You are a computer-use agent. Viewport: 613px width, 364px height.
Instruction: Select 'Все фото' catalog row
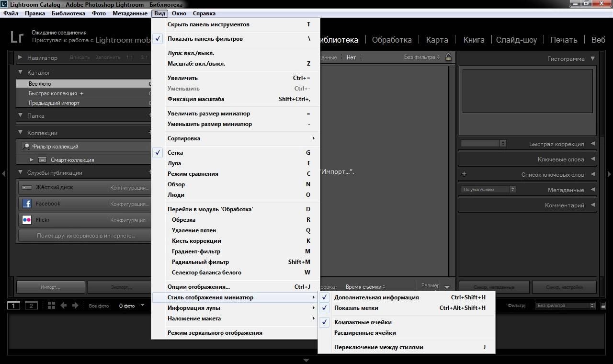click(84, 84)
